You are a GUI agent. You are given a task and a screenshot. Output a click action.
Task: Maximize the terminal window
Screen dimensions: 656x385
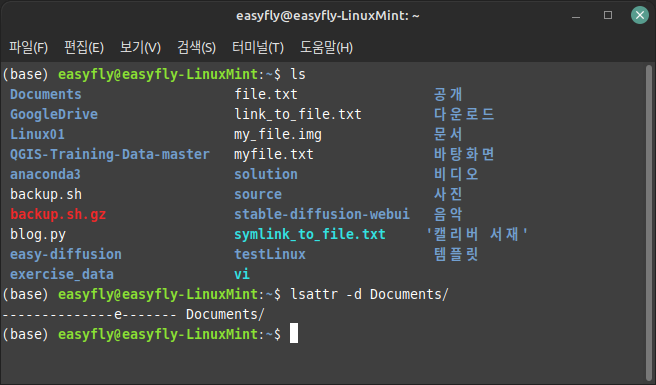608,15
